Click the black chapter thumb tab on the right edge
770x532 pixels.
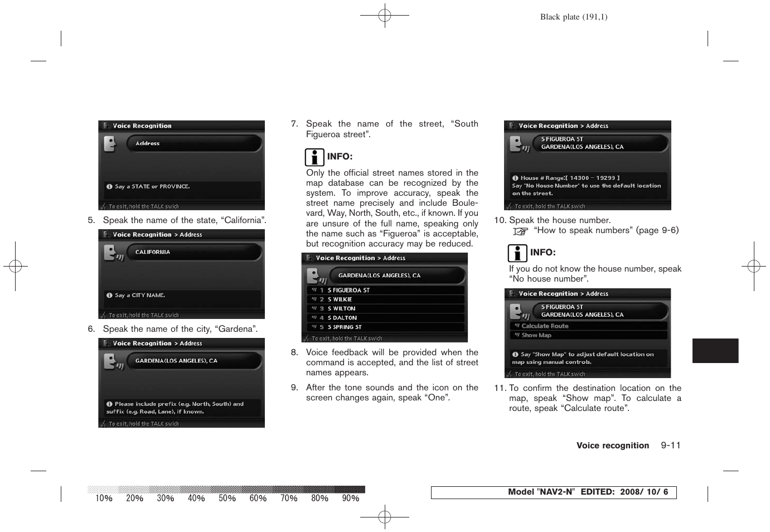715,351
